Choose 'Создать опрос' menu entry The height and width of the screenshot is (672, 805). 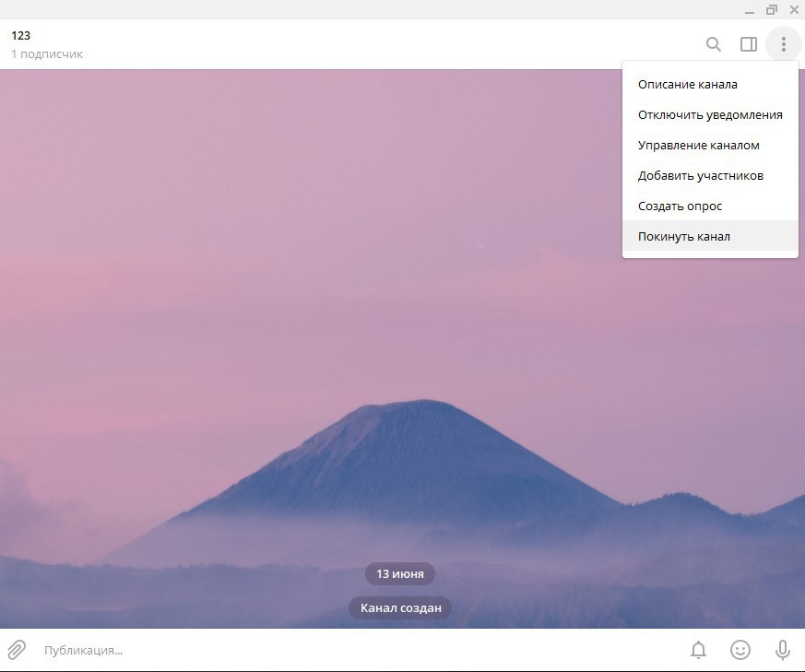[710, 206]
